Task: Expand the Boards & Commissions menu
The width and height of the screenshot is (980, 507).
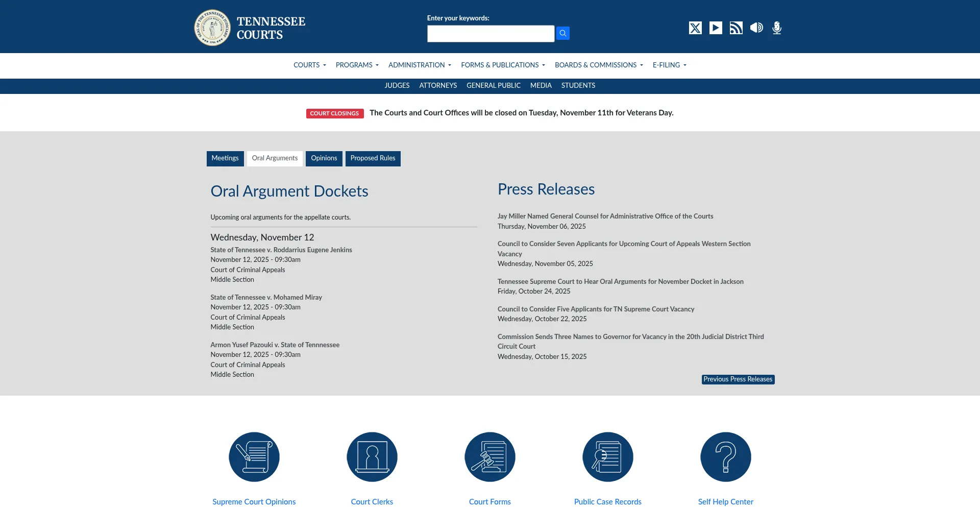Action: pos(599,65)
